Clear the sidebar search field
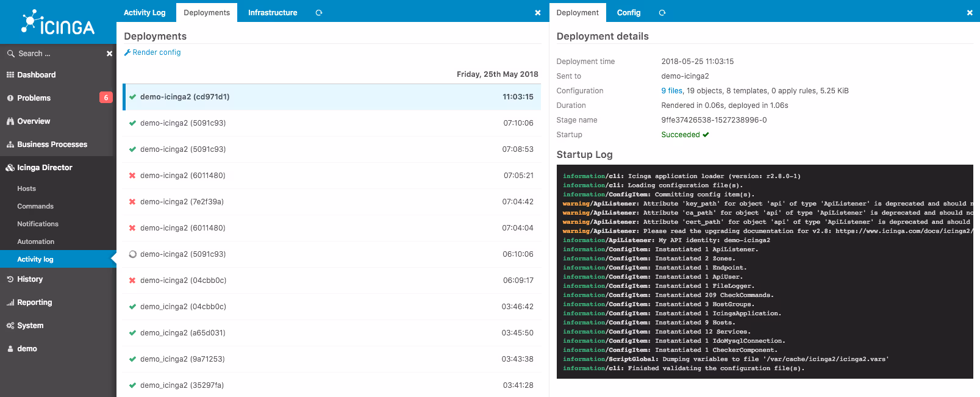 pyautogui.click(x=109, y=54)
